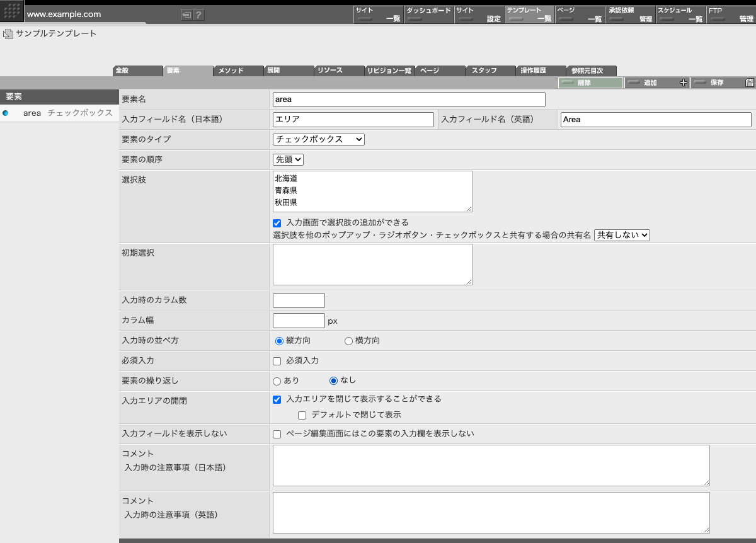Click the plus icon on the 追加 button
Screen dimensions: 756x543
pos(682,83)
